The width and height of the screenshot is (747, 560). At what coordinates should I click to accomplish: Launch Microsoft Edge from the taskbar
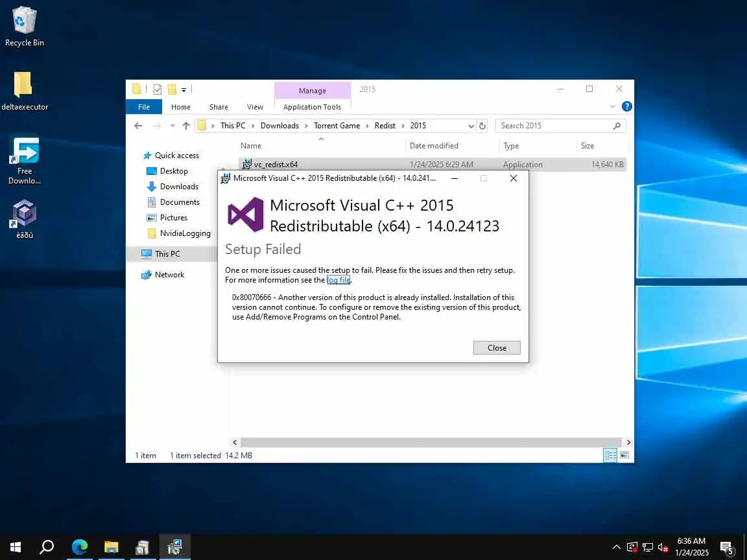[x=80, y=546]
